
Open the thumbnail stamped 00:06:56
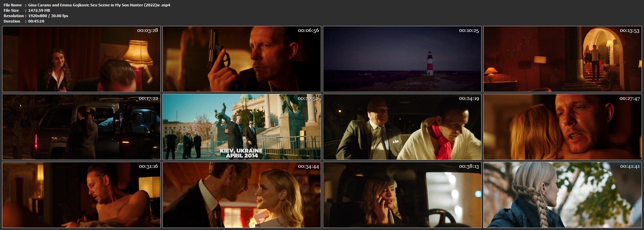click(x=242, y=59)
